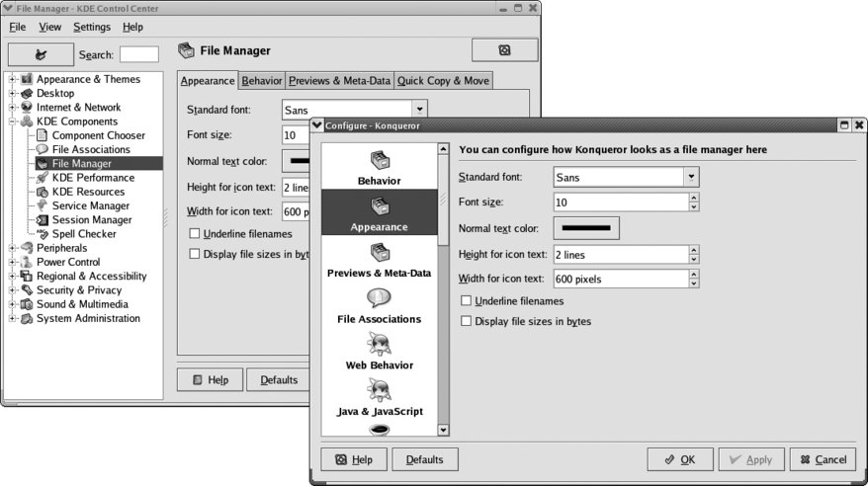This screenshot has height=486, width=868.
Task: Open the Settings menu
Action: pos(91,27)
